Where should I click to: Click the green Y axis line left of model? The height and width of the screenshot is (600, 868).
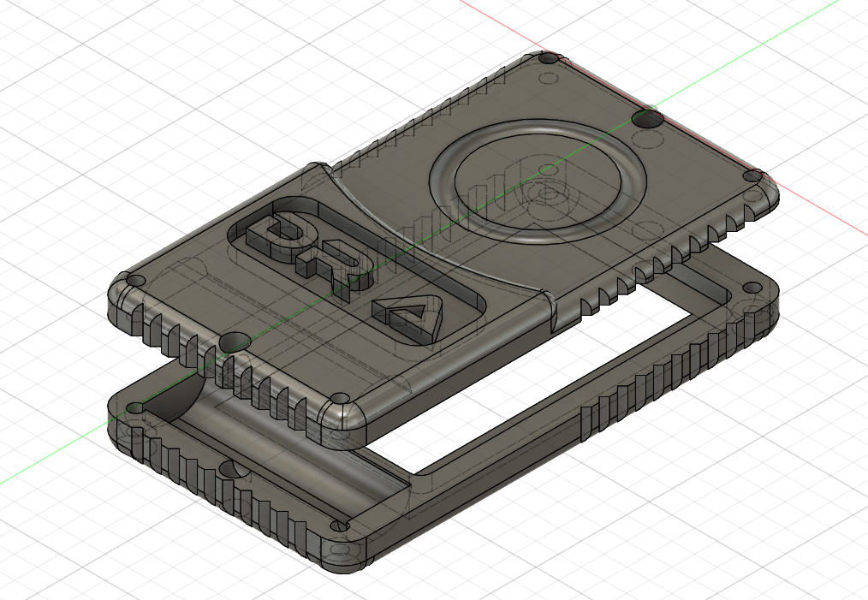tap(51, 455)
